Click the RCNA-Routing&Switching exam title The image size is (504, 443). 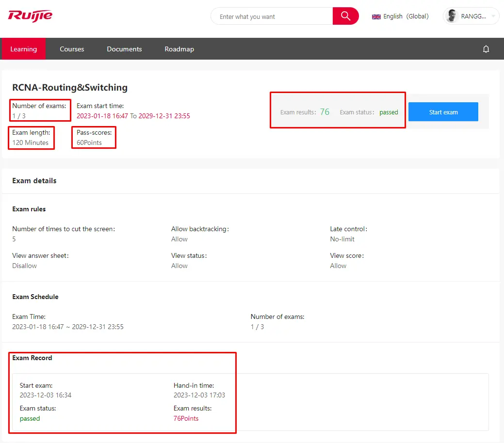(x=70, y=88)
